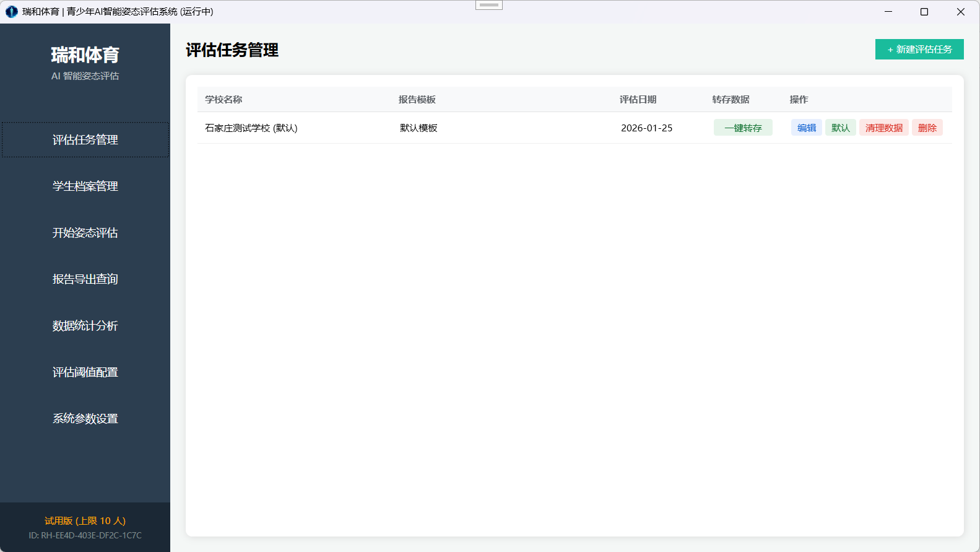The width and height of the screenshot is (980, 552).
Task: Click the 报告模板 column header
Action: [x=417, y=100]
